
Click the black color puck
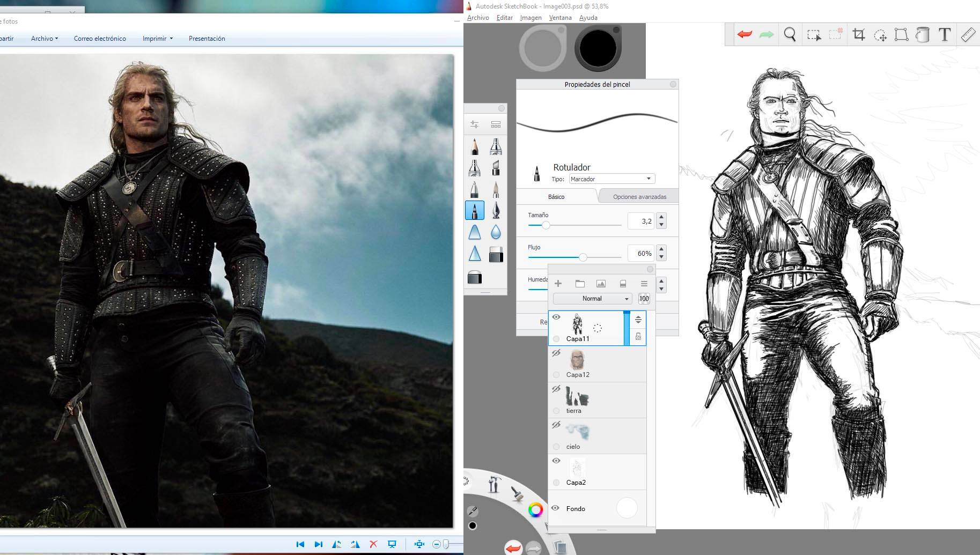pyautogui.click(x=598, y=48)
